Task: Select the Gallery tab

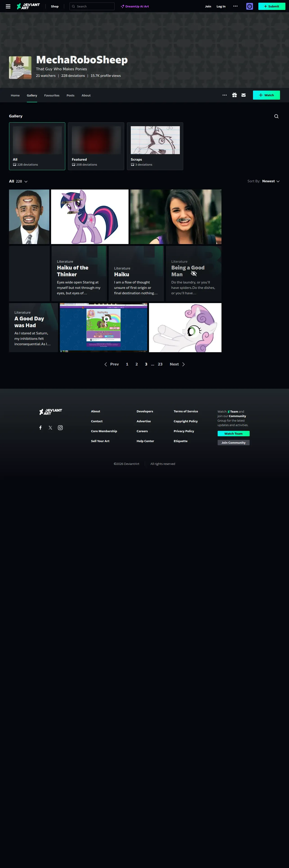Action: [x=32, y=95]
